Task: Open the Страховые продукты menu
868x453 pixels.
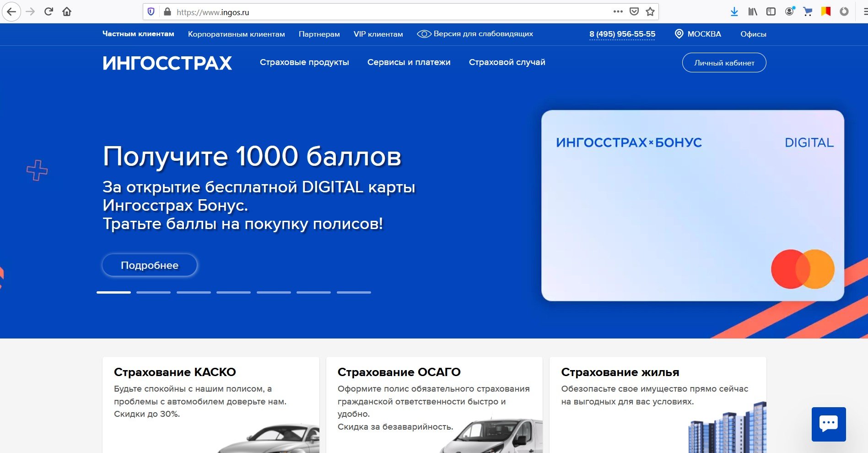Action: [x=304, y=62]
